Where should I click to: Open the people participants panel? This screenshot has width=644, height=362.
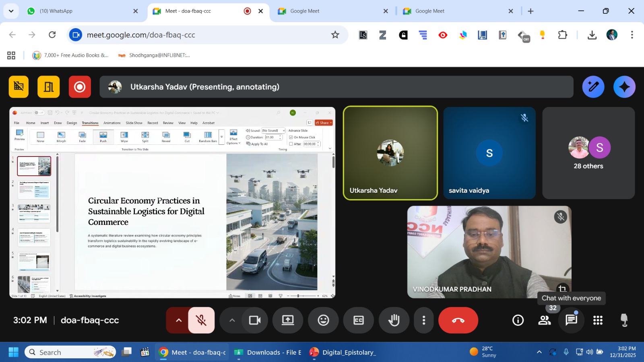545,320
